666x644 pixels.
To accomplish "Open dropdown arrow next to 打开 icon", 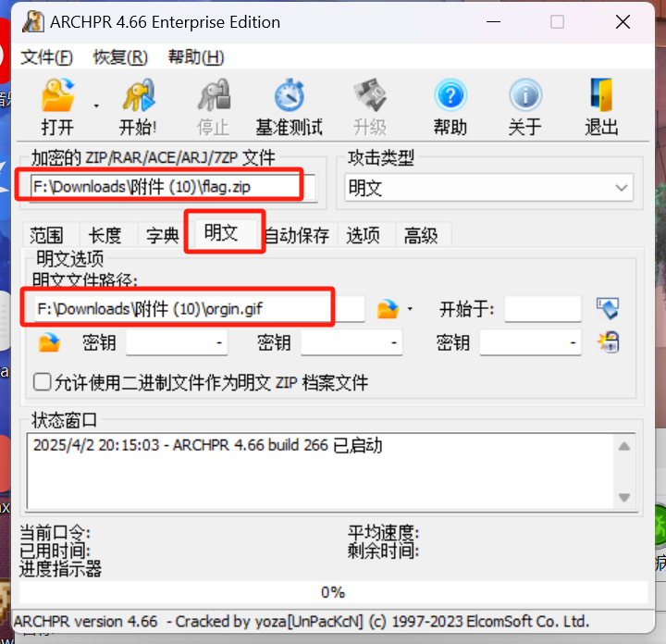I will (96, 105).
